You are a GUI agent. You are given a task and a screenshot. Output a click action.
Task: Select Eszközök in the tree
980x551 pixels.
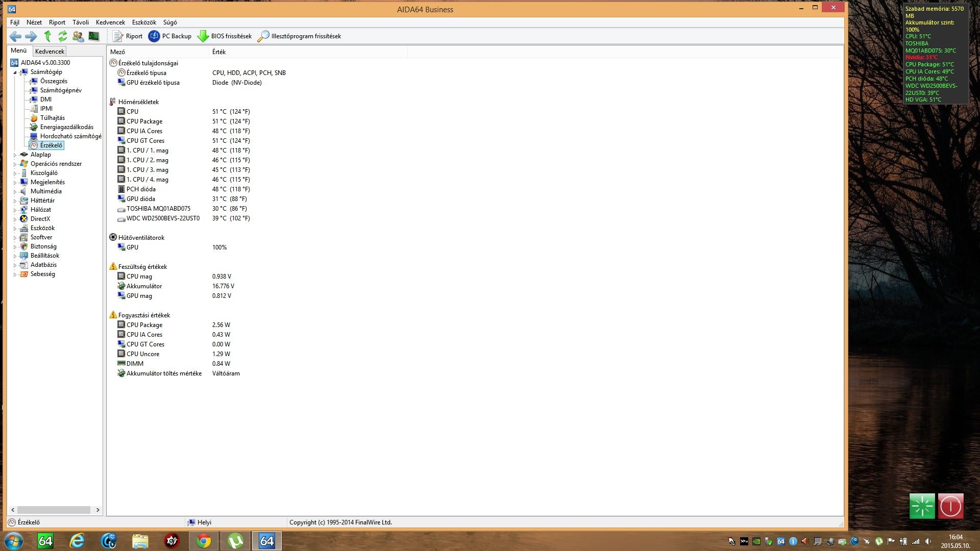[42, 228]
